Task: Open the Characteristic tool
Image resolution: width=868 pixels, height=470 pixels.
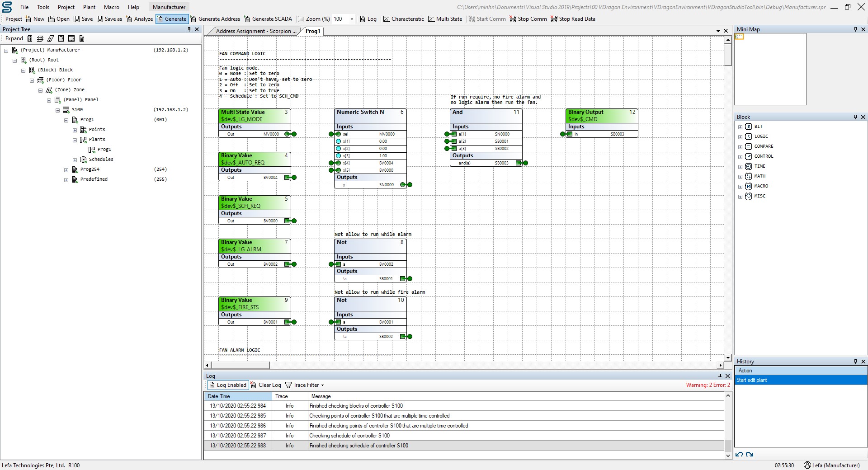Action: click(403, 19)
